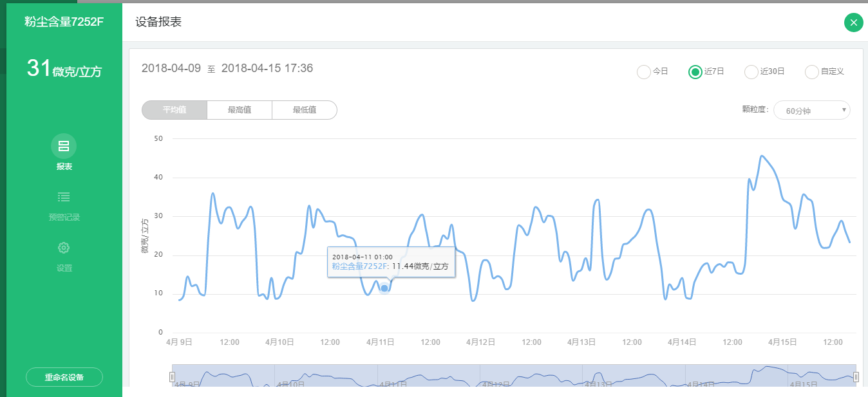This screenshot has width=868, height=397.
Task: Click the 粉尘含量7252F device title
Action: tap(64, 21)
